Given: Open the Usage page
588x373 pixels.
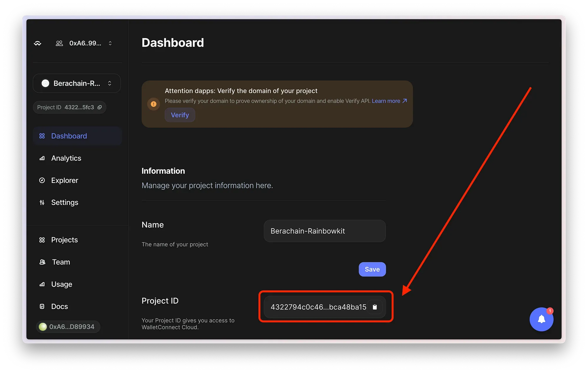Looking at the screenshot, I should coord(61,284).
